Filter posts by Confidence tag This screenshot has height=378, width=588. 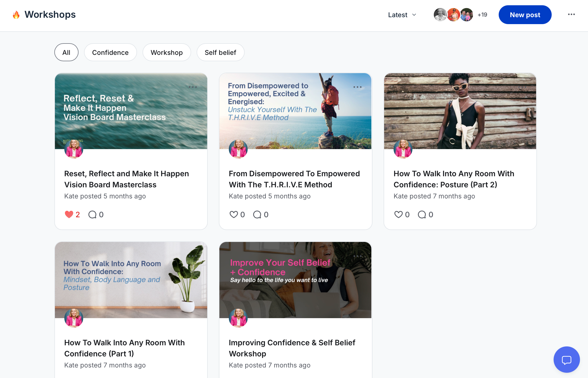[x=110, y=52]
